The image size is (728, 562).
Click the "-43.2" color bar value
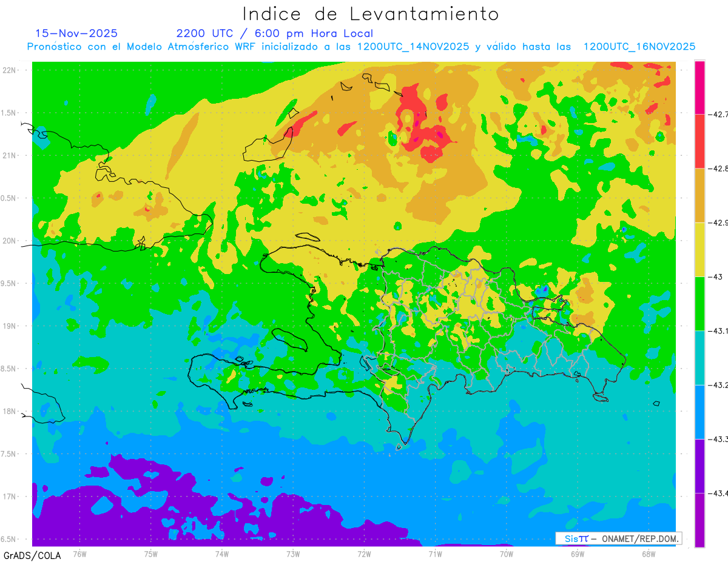pyautogui.click(x=717, y=385)
